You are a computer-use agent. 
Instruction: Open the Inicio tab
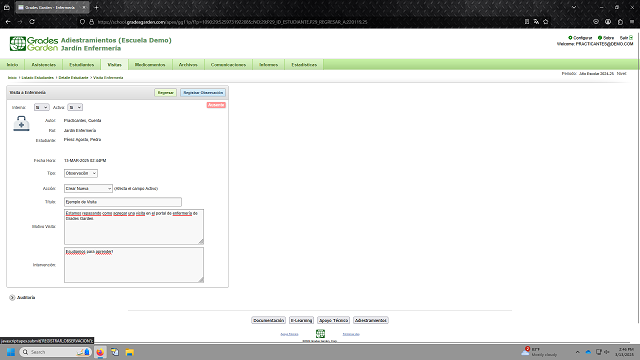pyautogui.click(x=12, y=64)
